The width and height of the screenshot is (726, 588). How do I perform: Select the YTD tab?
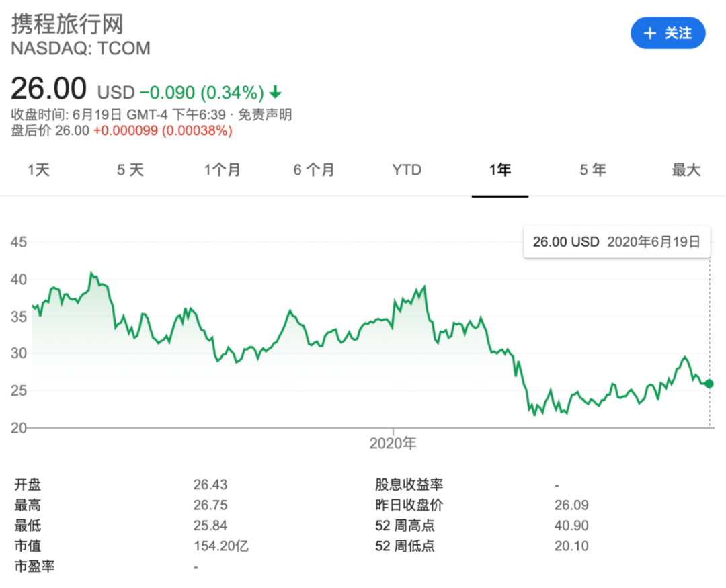tap(407, 170)
